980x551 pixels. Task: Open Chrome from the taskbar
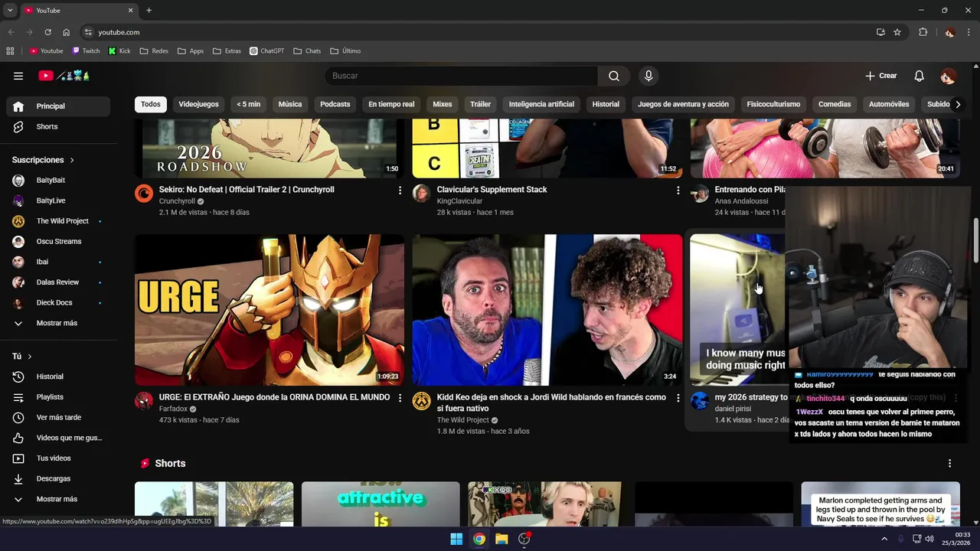479,539
